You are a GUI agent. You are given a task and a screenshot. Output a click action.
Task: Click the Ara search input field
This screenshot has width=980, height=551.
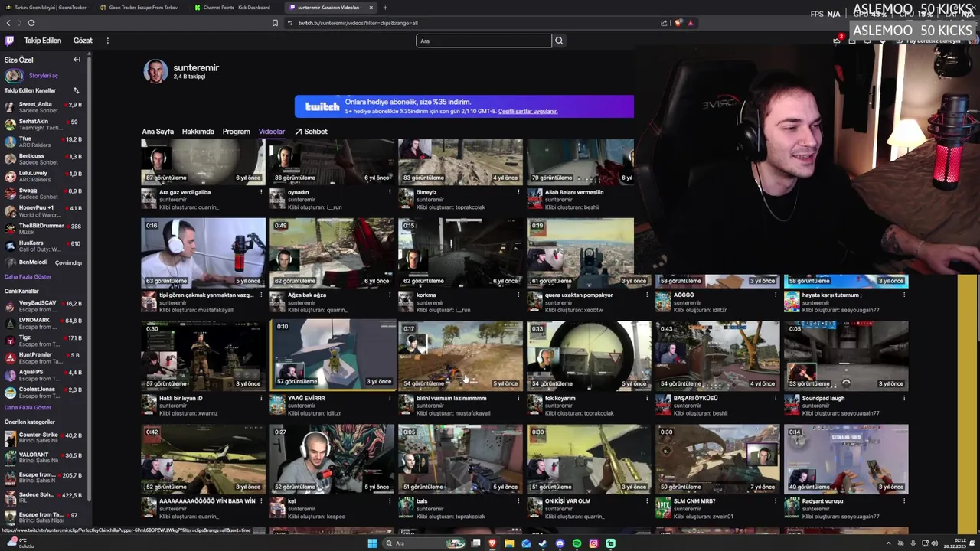484,41
